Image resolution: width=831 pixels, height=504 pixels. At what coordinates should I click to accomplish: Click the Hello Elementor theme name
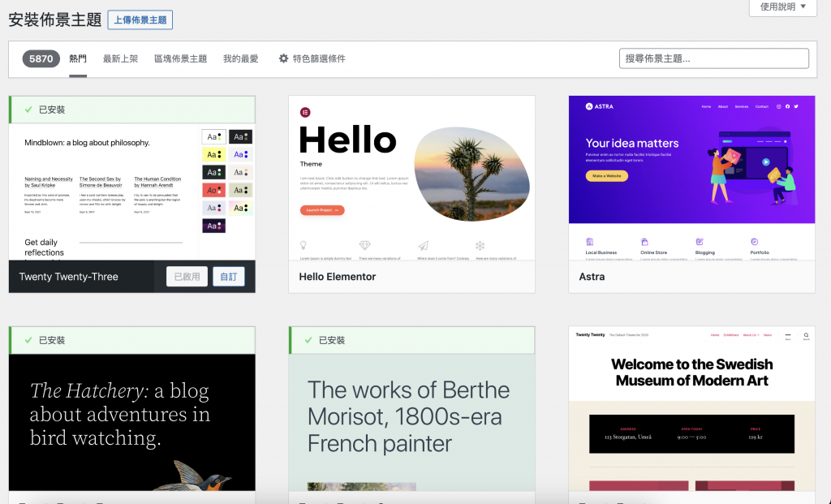pyautogui.click(x=338, y=277)
